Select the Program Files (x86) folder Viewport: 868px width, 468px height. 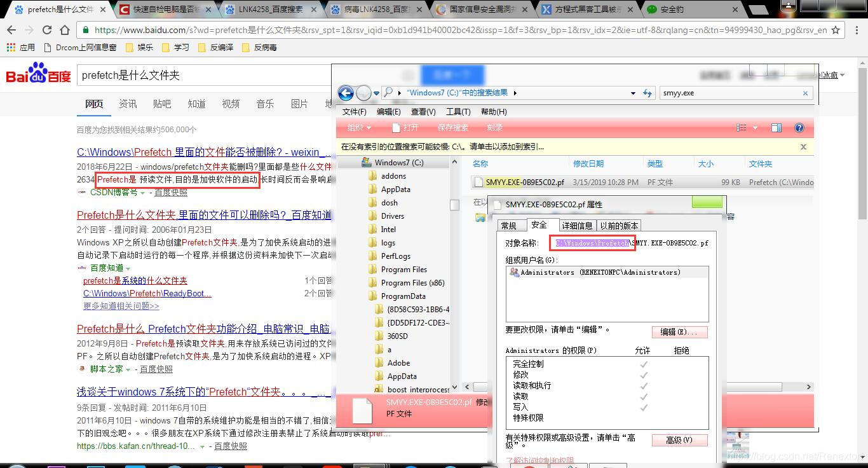click(412, 282)
